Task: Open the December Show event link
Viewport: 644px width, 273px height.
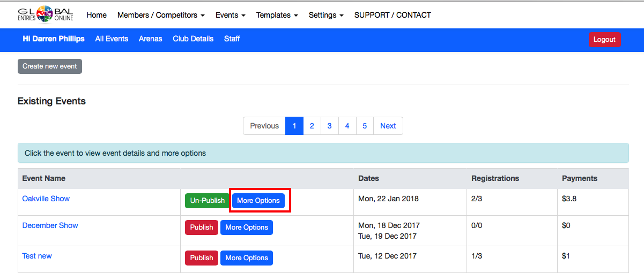Action: [x=50, y=225]
